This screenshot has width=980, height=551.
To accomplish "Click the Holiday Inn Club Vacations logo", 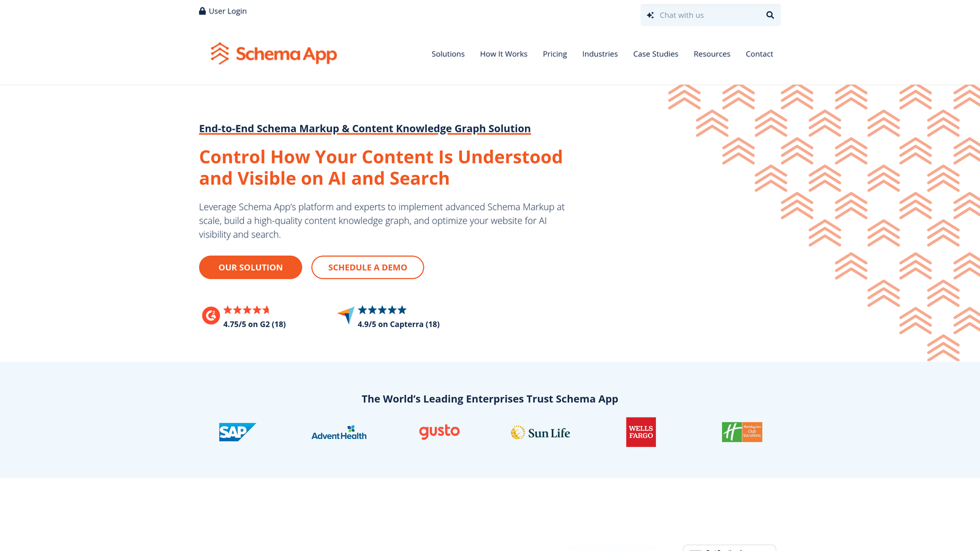I will click(x=742, y=432).
